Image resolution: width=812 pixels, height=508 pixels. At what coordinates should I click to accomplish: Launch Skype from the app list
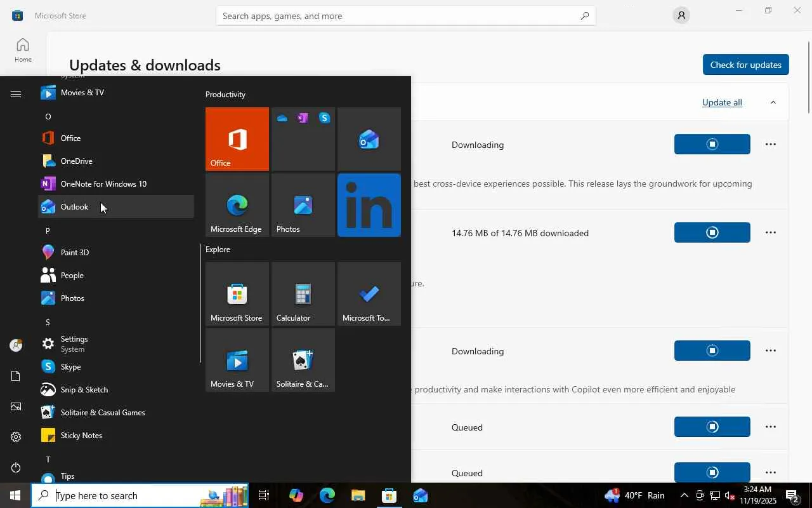[116, 366]
